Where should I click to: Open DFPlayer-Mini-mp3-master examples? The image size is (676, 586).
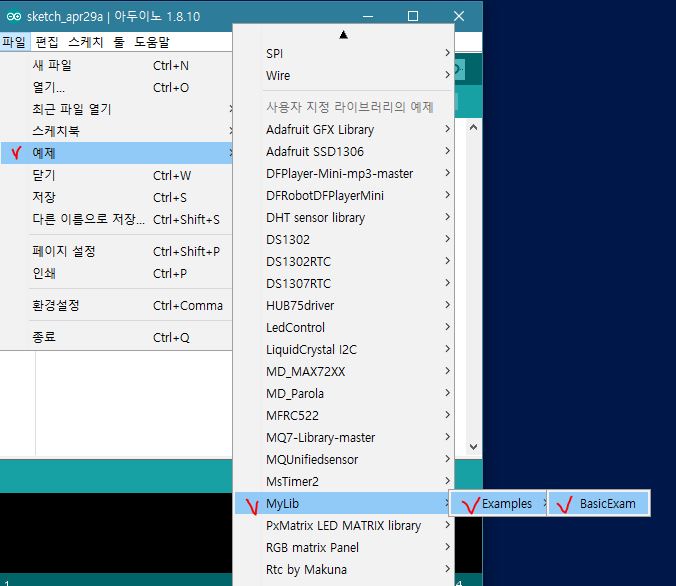pyautogui.click(x=344, y=173)
